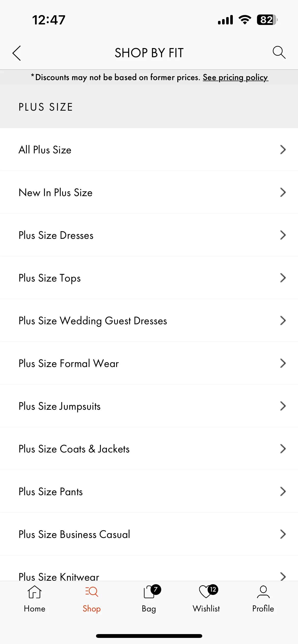Expand Plus Size Jumpsuits chevron
The width and height of the screenshot is (298, 644).
point(283,406)
